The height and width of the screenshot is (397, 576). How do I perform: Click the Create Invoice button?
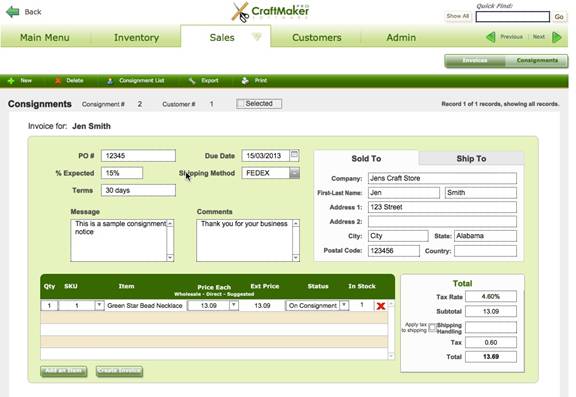click(x=119, y=371)
